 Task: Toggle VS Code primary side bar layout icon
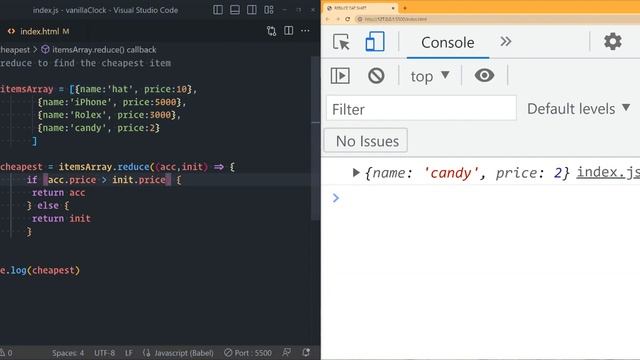(218, 10)
